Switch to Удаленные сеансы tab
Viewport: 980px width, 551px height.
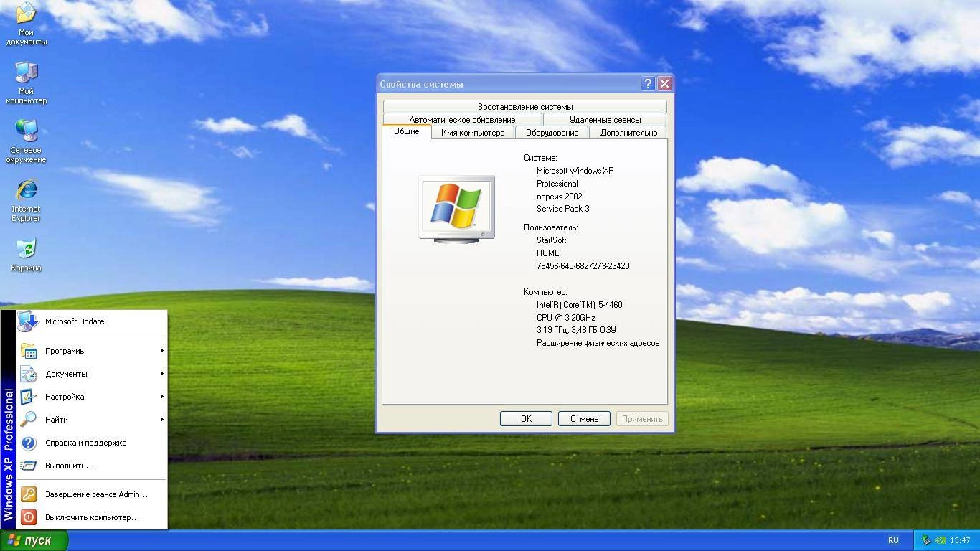point(605,120)
